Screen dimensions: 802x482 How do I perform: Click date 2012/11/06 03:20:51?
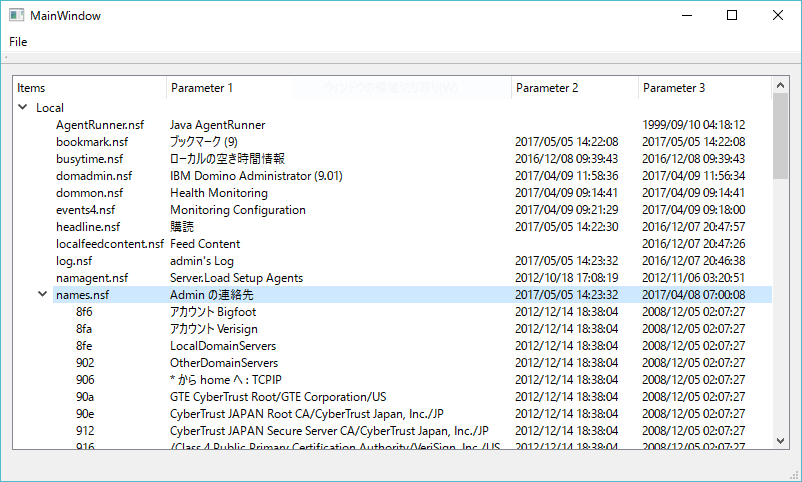(694, 278)
